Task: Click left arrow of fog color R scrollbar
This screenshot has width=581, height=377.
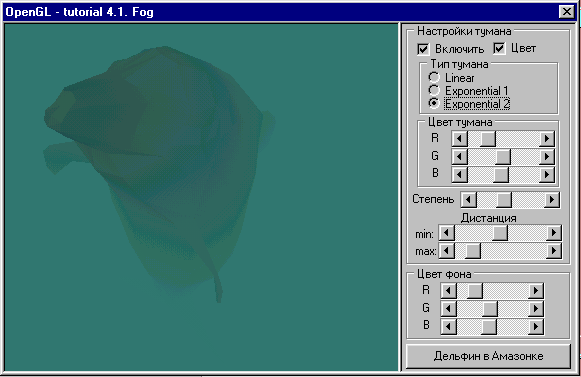Action: [459, 139]
